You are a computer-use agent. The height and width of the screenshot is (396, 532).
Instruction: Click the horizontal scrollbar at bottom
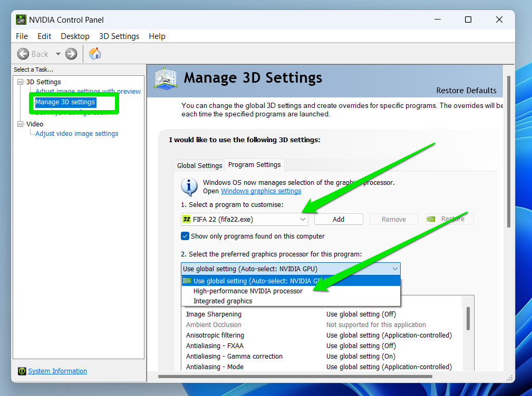[x=295, y=377]
